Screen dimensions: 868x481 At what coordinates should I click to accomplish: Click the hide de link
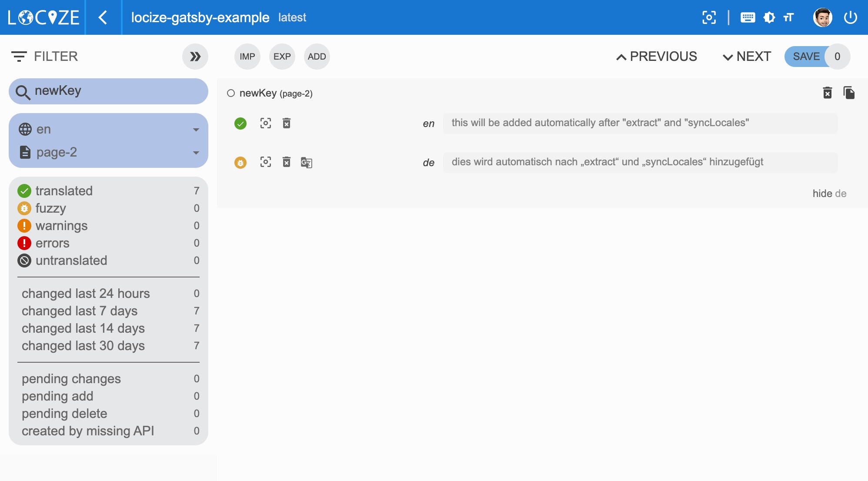point(829,194)
